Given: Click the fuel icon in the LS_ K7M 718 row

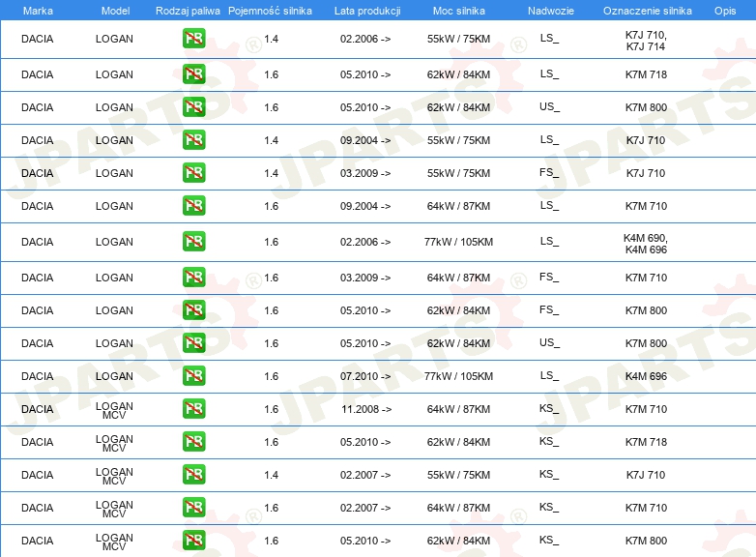Looking at the screenshot, I should point(193,74).
